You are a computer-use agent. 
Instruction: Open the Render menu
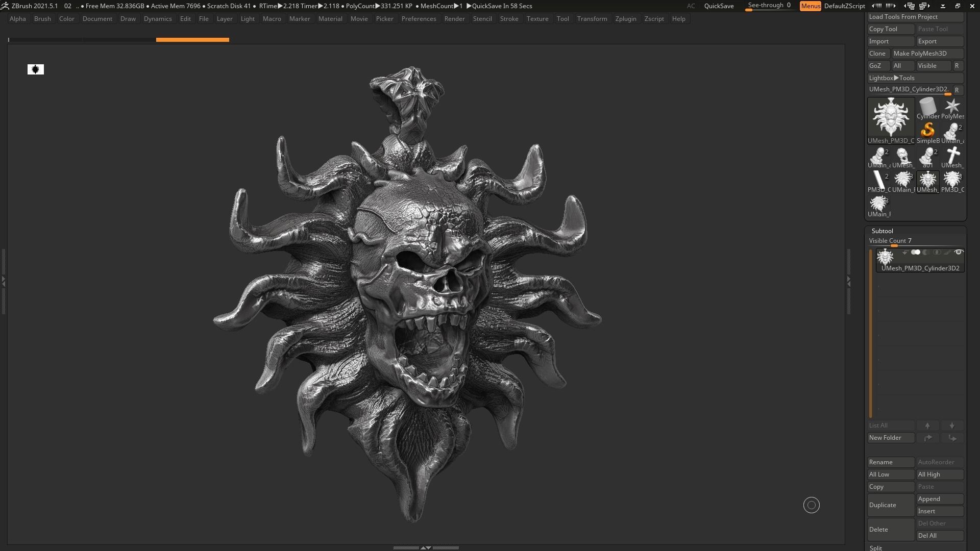[x=454, y=19]
